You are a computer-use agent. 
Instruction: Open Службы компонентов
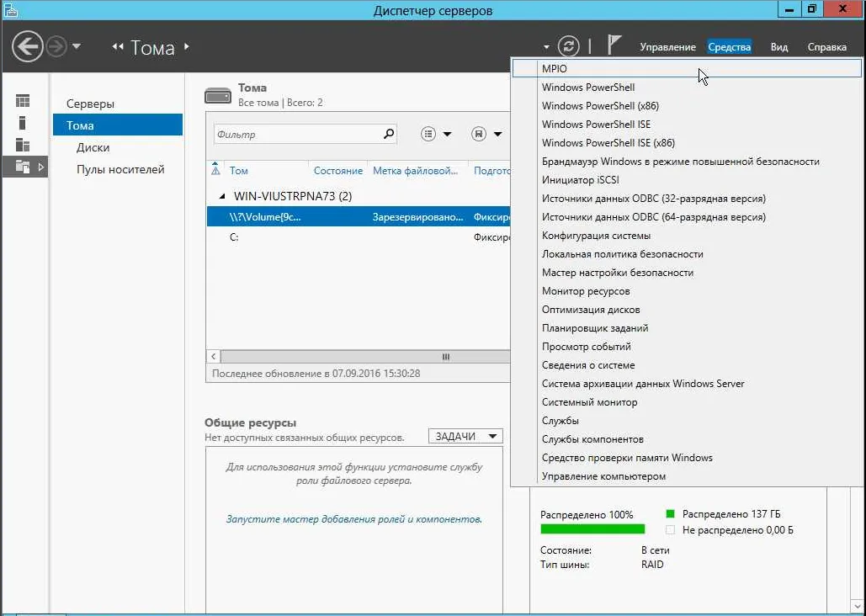tap(687, 438)
